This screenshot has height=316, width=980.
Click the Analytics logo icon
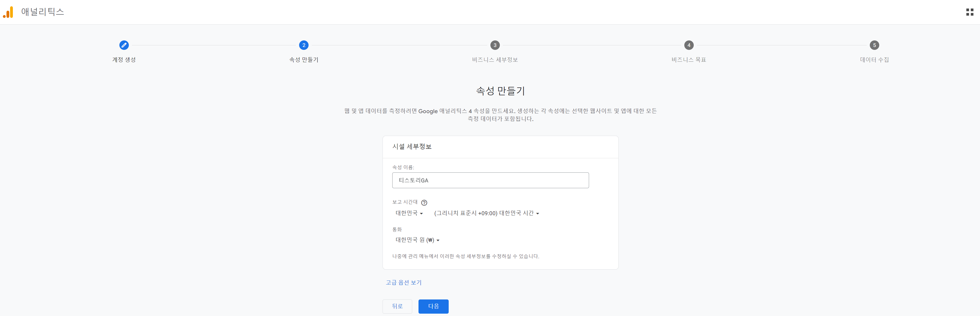(8, 12)
